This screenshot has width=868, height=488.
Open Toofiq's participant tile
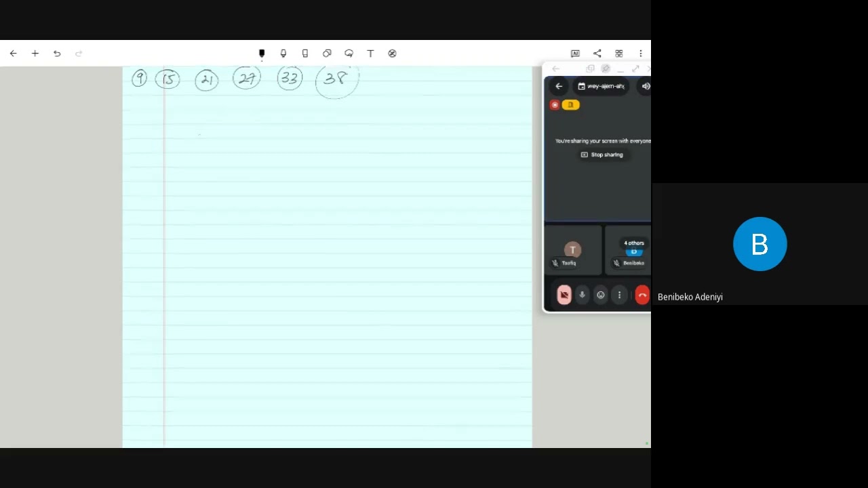pos(572,251)
